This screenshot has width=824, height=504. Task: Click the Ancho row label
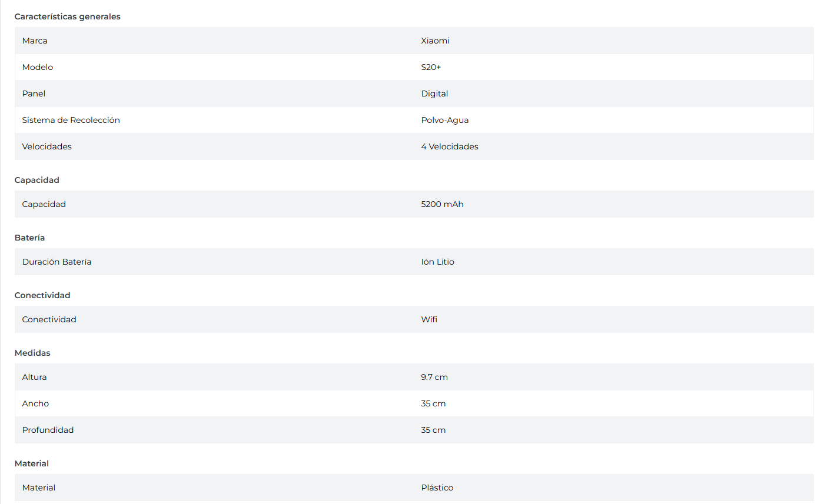point(35,403)
